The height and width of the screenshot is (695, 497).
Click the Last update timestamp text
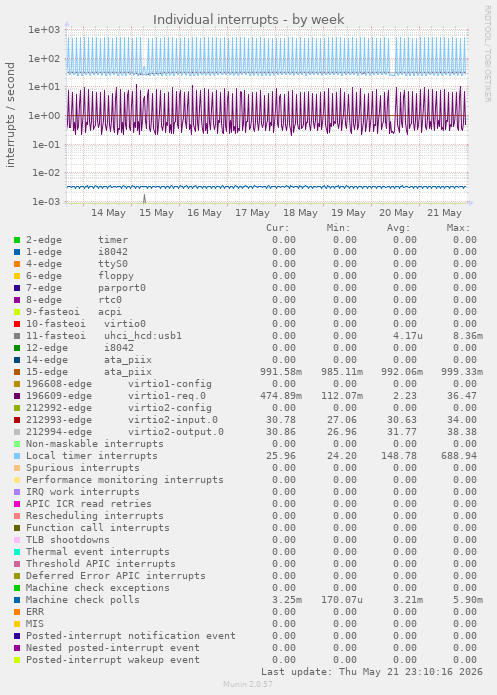(372, 672)
